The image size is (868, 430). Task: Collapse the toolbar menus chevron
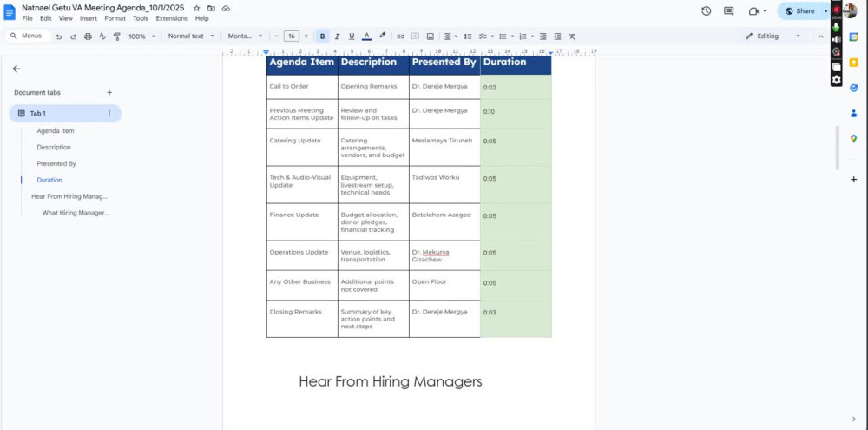click(820, 36)
